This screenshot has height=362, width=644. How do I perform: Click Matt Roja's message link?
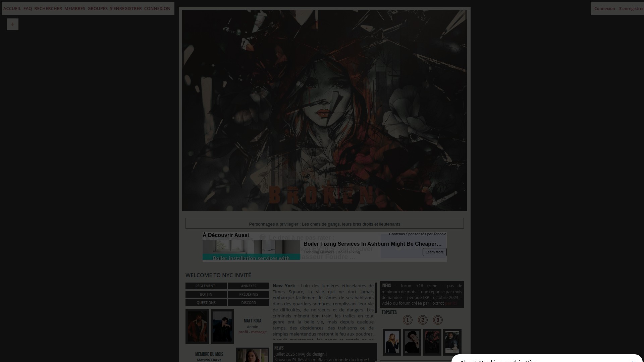click(x=259, y=332)
